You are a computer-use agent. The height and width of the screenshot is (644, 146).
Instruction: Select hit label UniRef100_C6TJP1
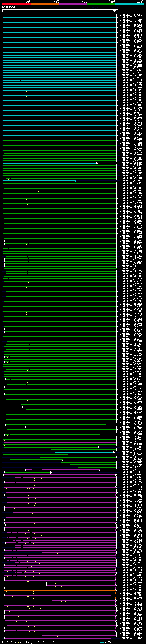point(131,407)
